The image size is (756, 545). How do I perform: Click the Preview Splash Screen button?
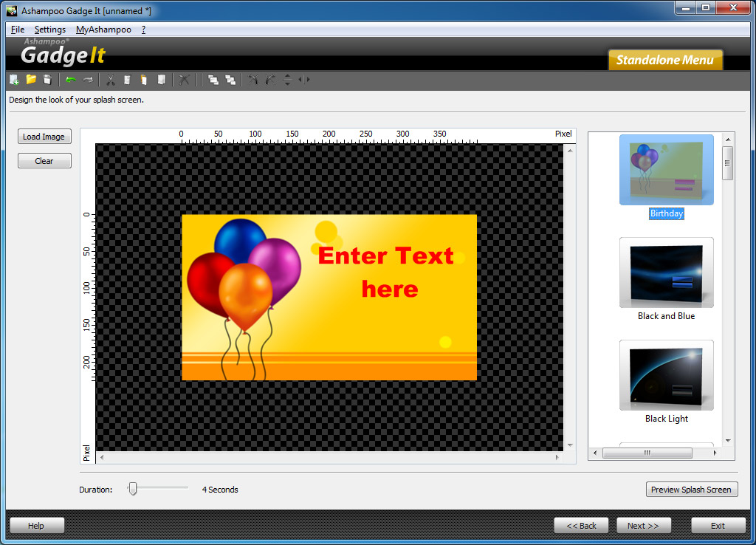click(x=691, y=490)
